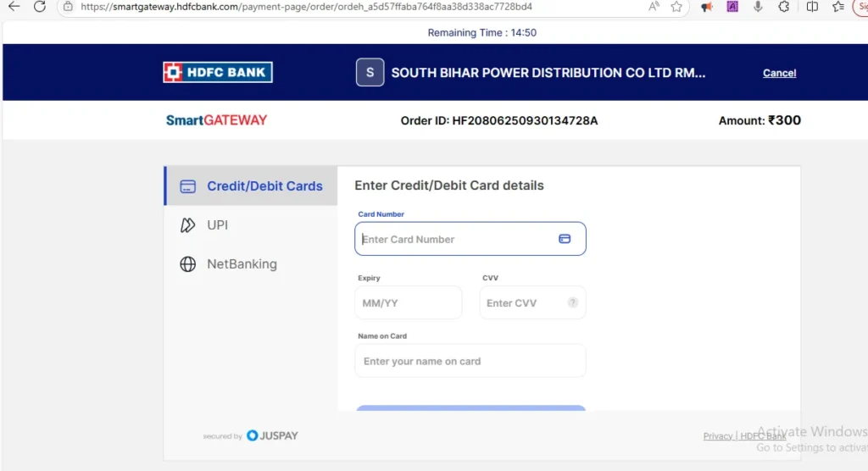
Task: Click the CVV help question mark
Action: pos(572,302)
